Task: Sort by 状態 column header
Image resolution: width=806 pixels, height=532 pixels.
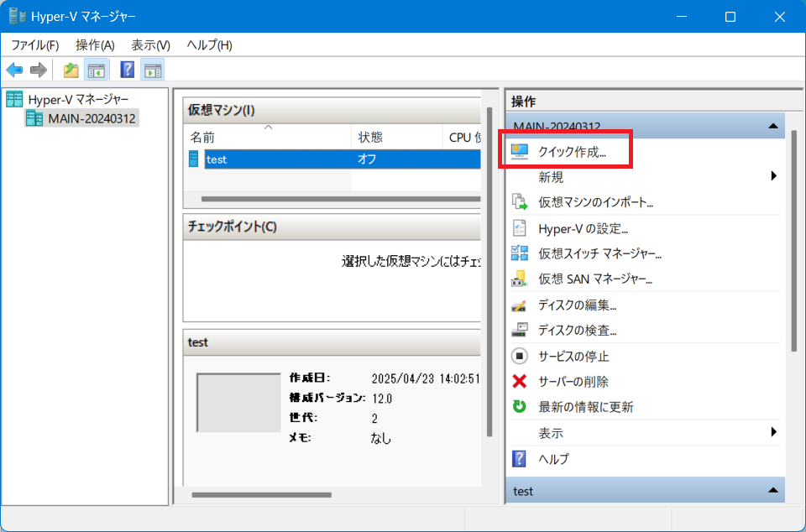Action: pyautogui.click(x=397, y=137)
